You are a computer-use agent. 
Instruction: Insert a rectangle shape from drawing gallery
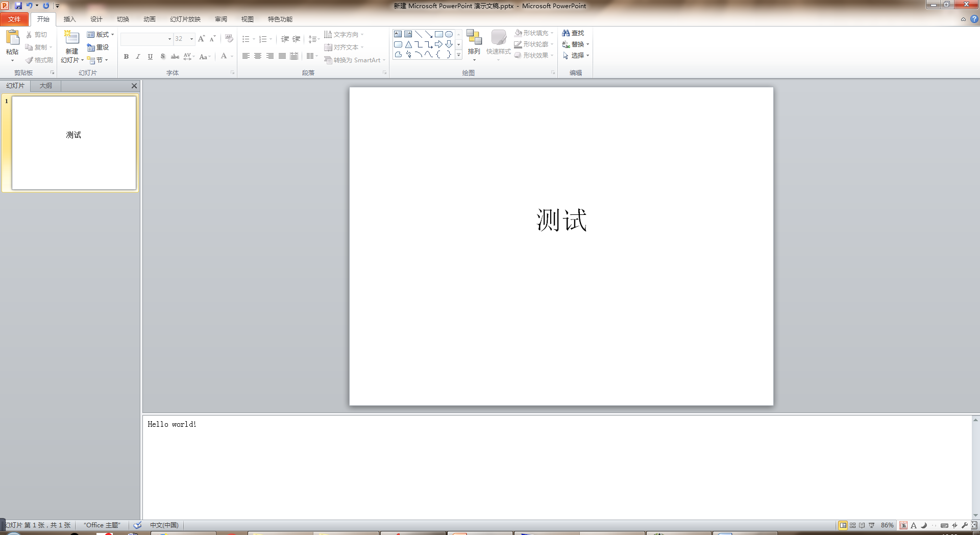439,34
